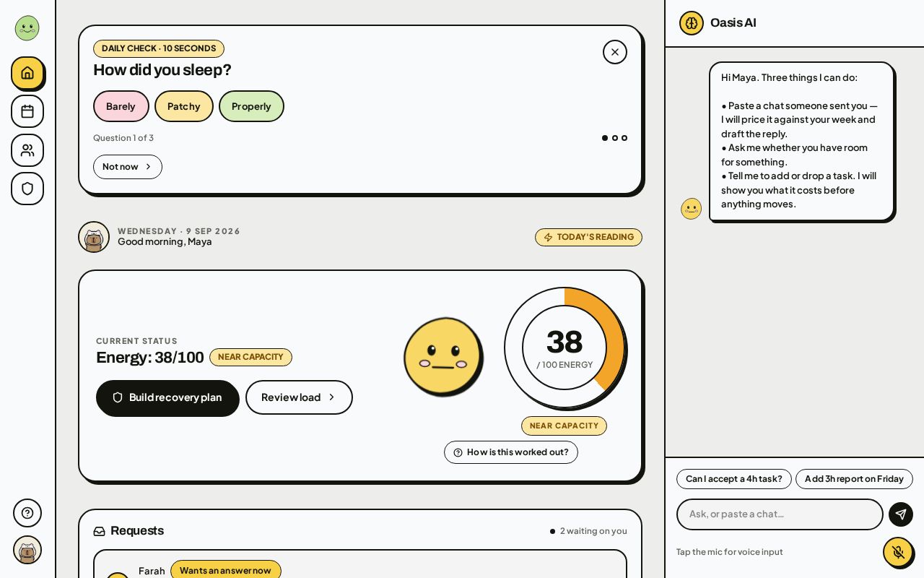Open Review load
Image resolution: width=924 pixels, height=578 pixels.
299,397
